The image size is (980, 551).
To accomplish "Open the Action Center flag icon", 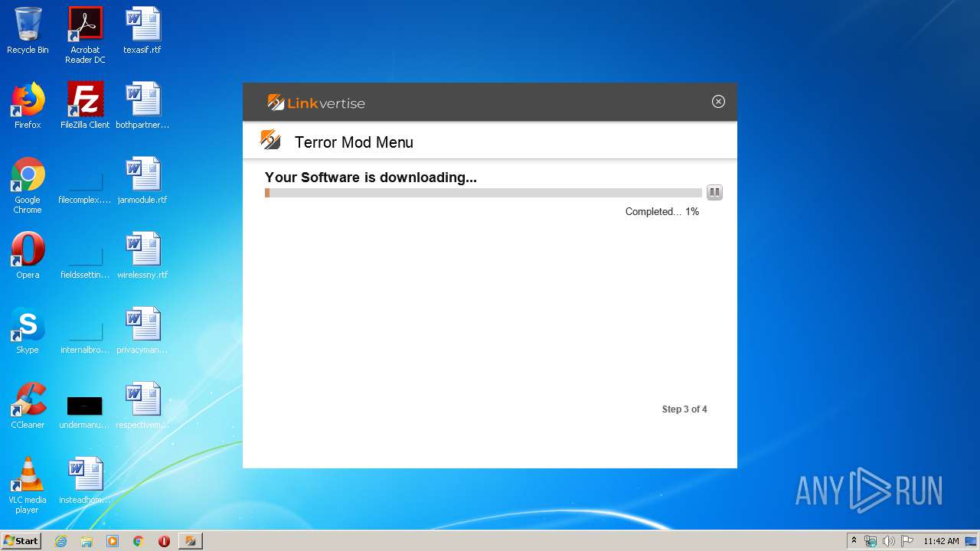I will [x=907, y=541].
